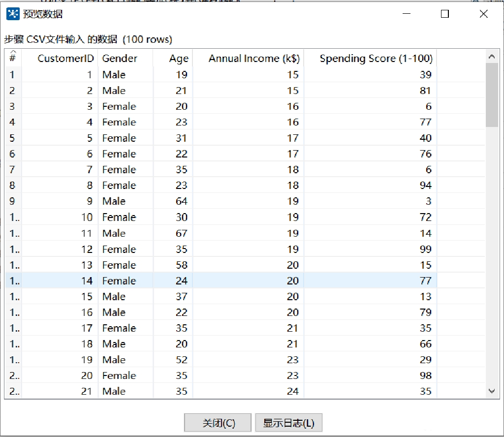The width and height of the screenshot is (504, 437).
Task: Click the 关闭(C) button to close preview
Action: click(x=217, y=422)
